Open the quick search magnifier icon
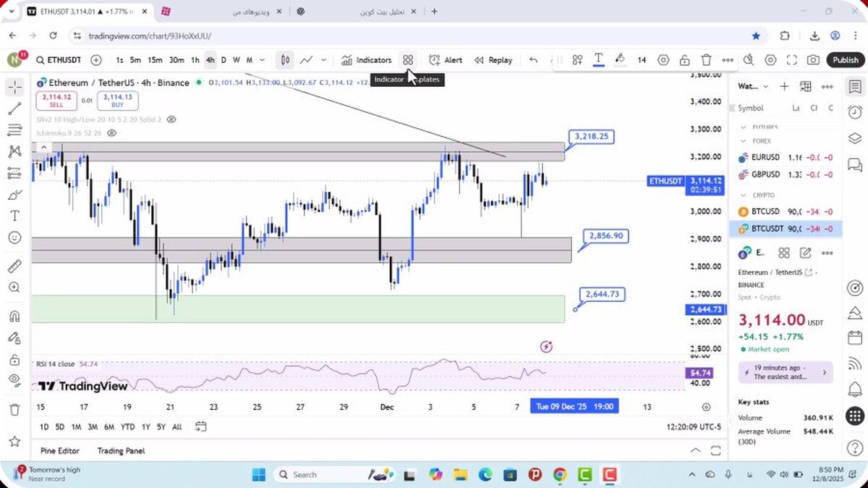The width and height of the screenshot is (868, 488). [x=749, y=60]
